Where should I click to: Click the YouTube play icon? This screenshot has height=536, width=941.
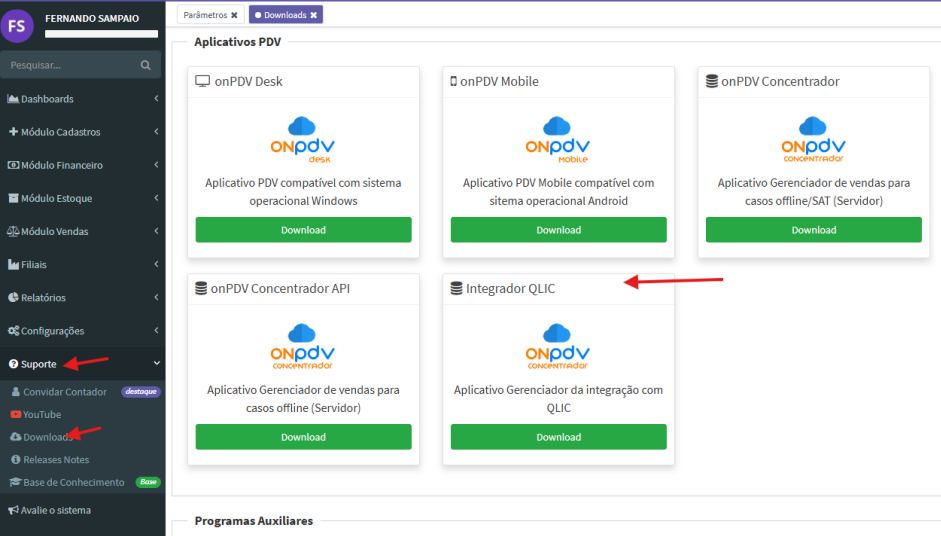tap(16, 414)
